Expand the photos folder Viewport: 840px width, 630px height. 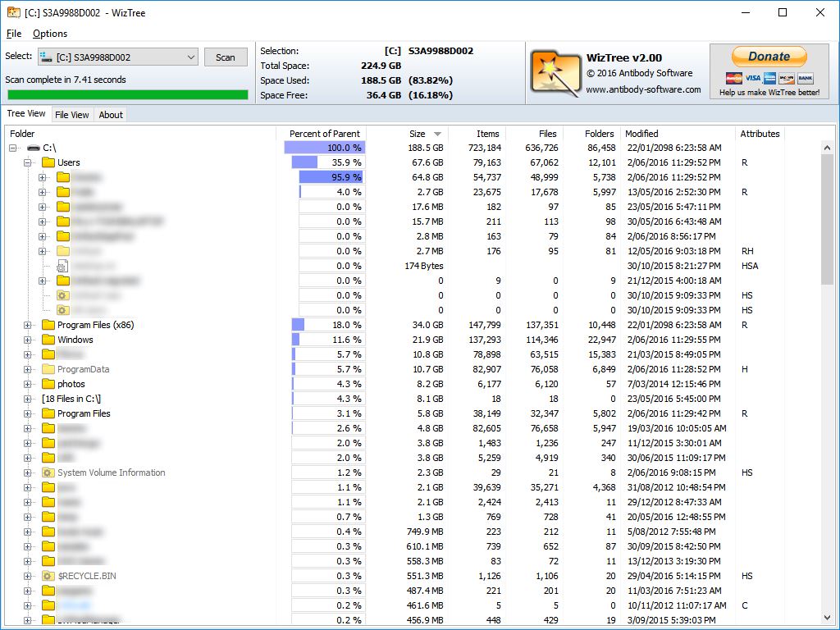tap(27, 384)
